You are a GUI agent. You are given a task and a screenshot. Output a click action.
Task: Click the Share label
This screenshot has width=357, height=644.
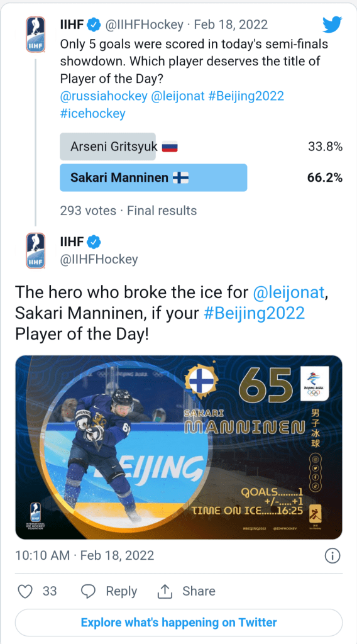(x=199, y=591)
